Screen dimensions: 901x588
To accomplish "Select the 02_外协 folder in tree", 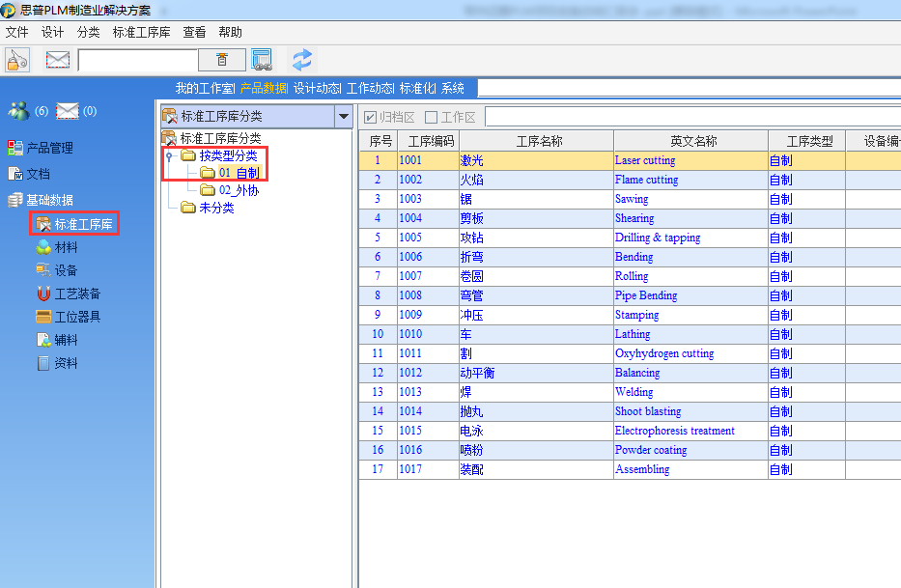I will pyautogui.click(x=238, y=190).
